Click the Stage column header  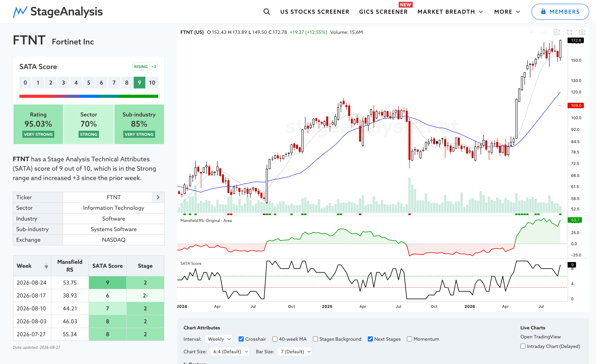[x=145, y=266]
